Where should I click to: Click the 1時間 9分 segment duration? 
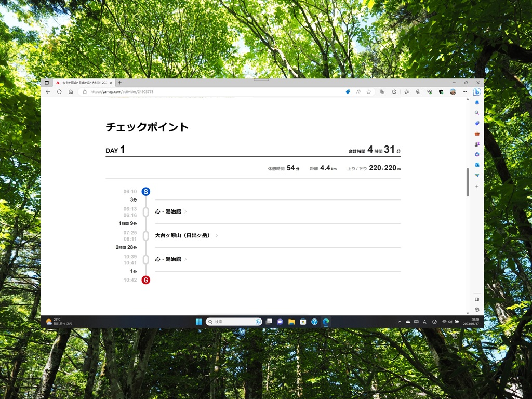[128, 223]
